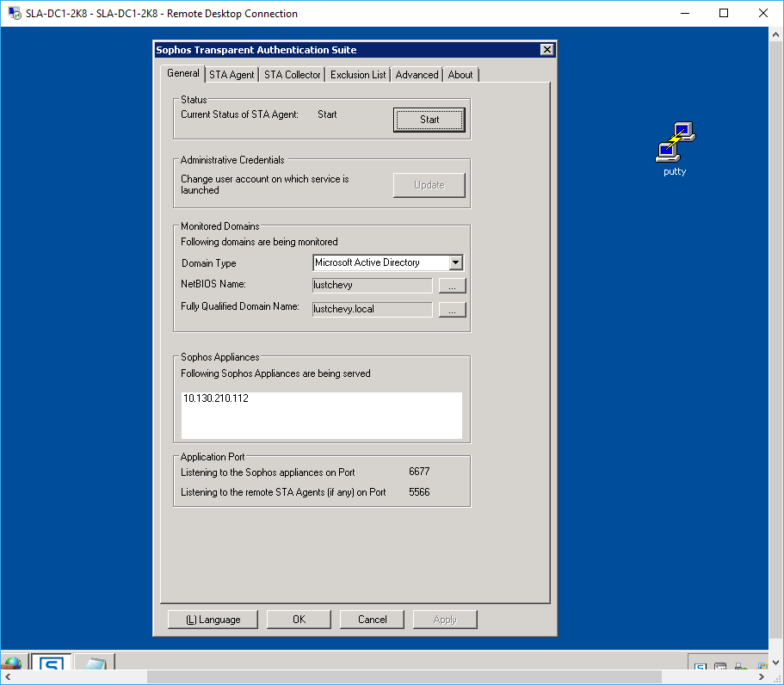Minimize the Remote Desktop Connection window
Image resolution: width=784 pixels, height=685 pixels.
point(685,13)
